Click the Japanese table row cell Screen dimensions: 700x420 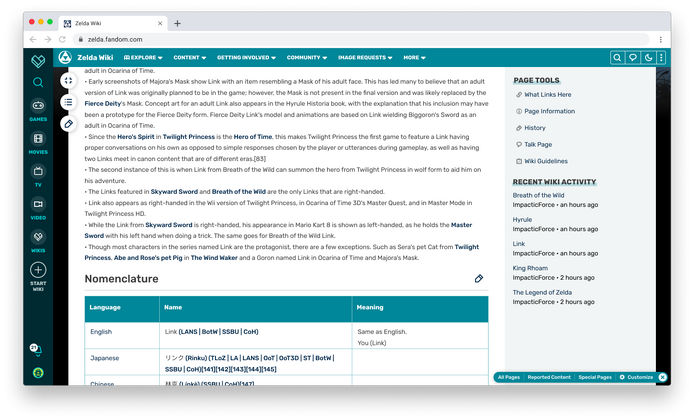122,362
